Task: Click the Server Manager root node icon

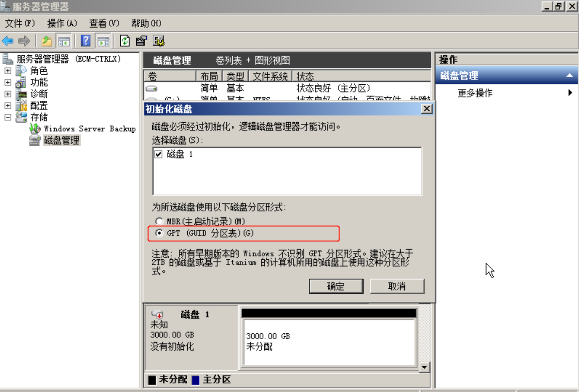Action: click(8, 59)
